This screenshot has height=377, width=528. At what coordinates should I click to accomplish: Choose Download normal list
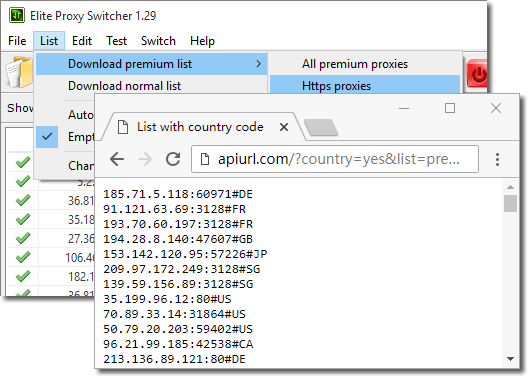tap(152, 85)
